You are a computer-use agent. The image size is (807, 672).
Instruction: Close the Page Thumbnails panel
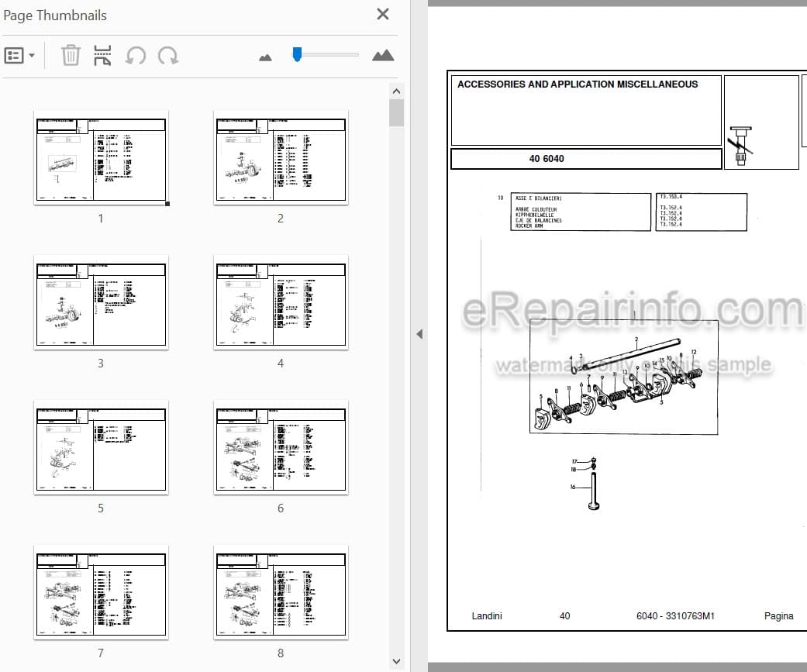coord(382,14)
